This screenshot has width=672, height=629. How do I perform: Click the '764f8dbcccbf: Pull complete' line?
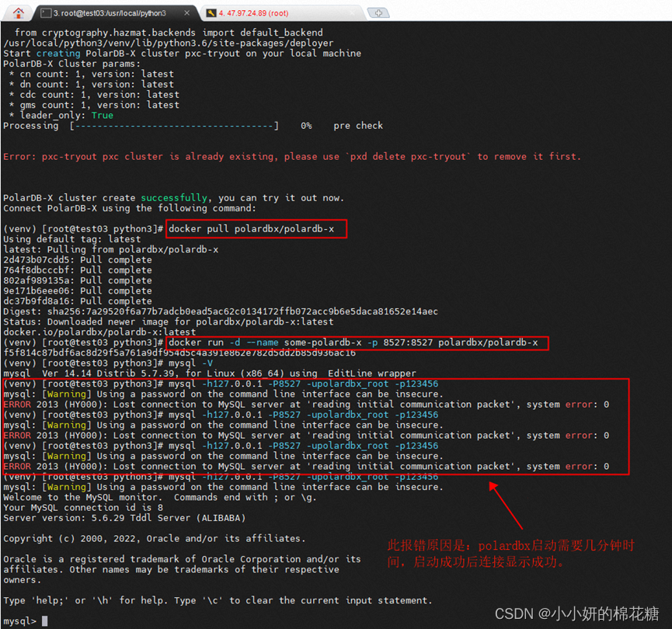pos(78,270)
